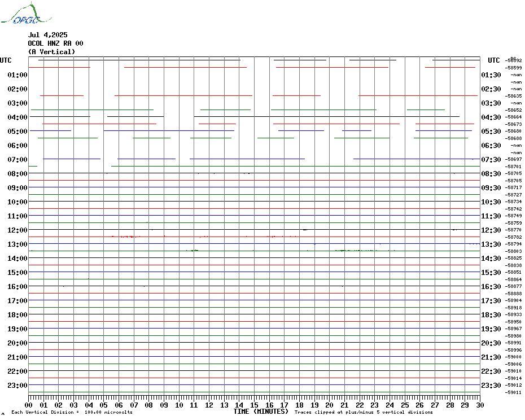Click the '22:30' half-hour label
Viewport: 525px width, 420px height.
(x=491, y=371)
